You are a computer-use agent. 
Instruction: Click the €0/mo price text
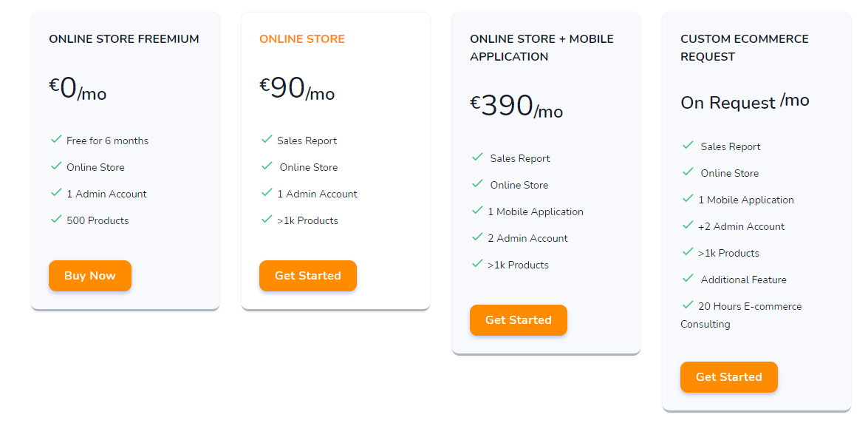tap(78, 89)
